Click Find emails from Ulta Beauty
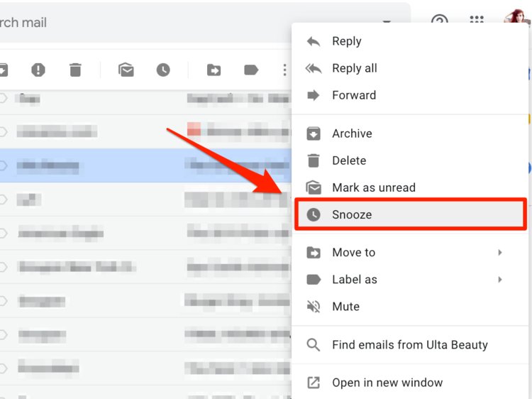Screen dimensions: 532x399 409,344
